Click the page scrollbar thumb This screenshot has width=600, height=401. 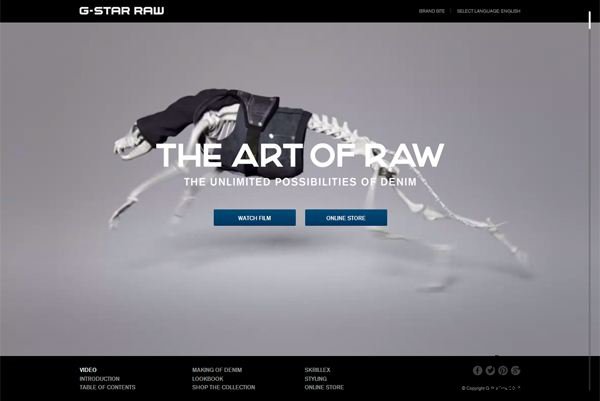click(x=590, y=20)
